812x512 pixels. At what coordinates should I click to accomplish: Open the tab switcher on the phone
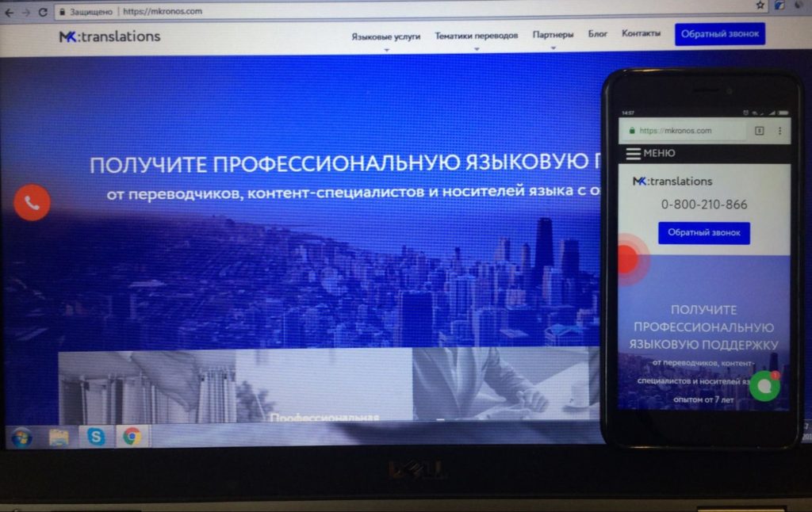point(759,131)
